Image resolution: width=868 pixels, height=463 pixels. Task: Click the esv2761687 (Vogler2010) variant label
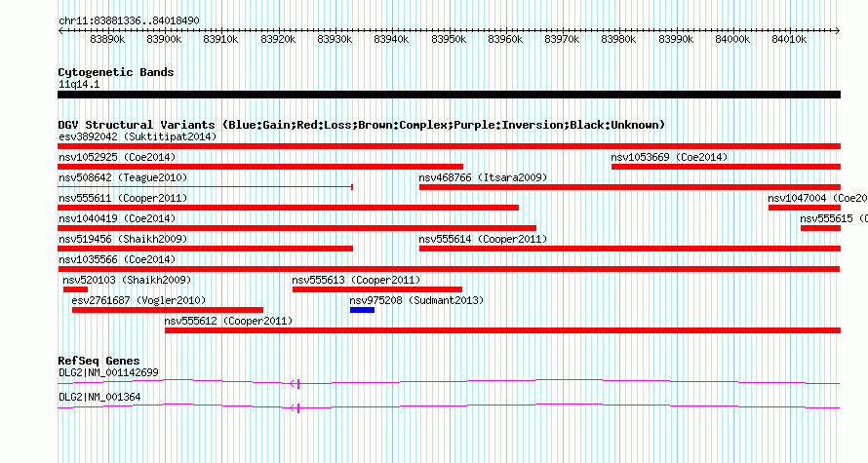pyautogui.click(x=138, y=300)
